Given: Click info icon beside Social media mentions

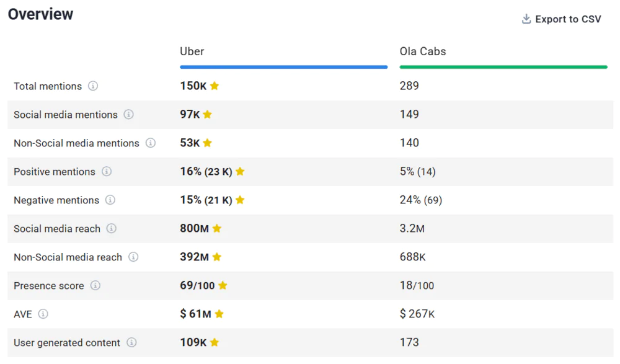Looking at the screenshot, I should pos(128,115).
